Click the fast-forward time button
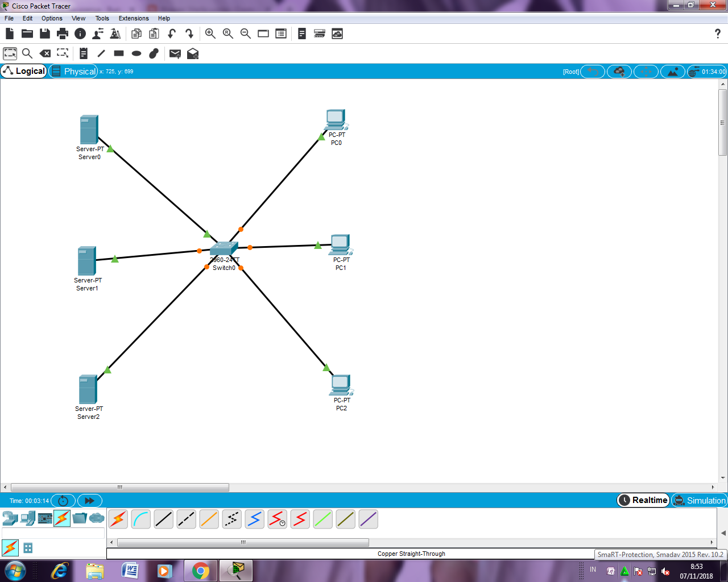Image resolution: width=728 pixels, height=582 pixels. tap(89, 501)
